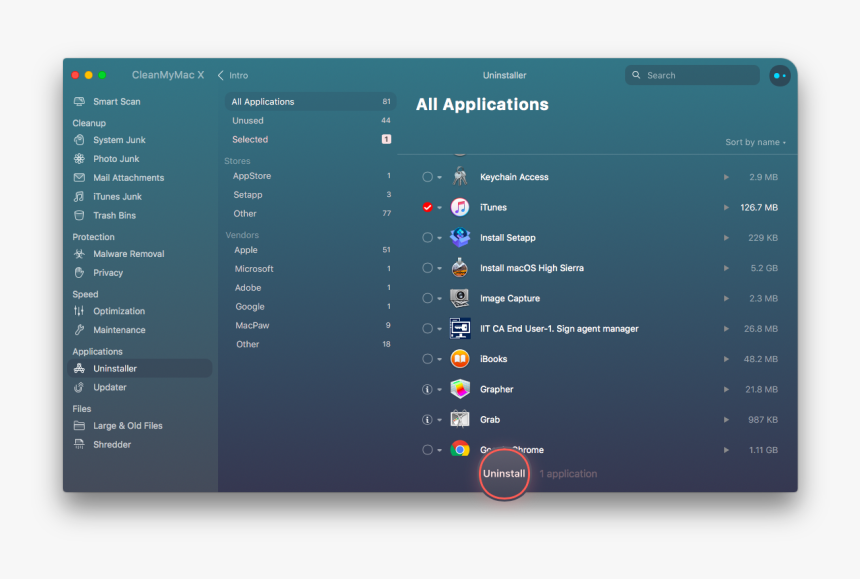Select the Selected filter
The height and width of the screenshot is (579, 860).
(x=310, y=139)
